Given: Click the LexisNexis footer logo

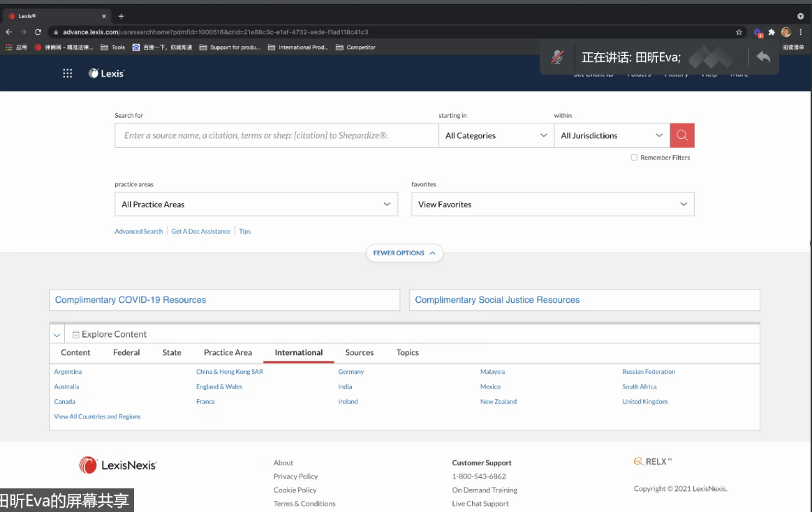Looking at the screenshot, I should [117, 465].
